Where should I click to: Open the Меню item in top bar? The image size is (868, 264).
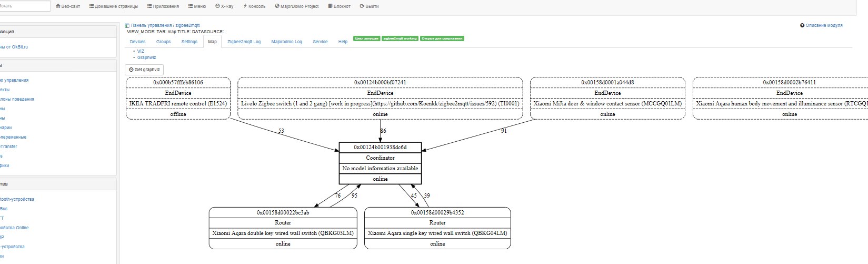(x=197, y=6)
